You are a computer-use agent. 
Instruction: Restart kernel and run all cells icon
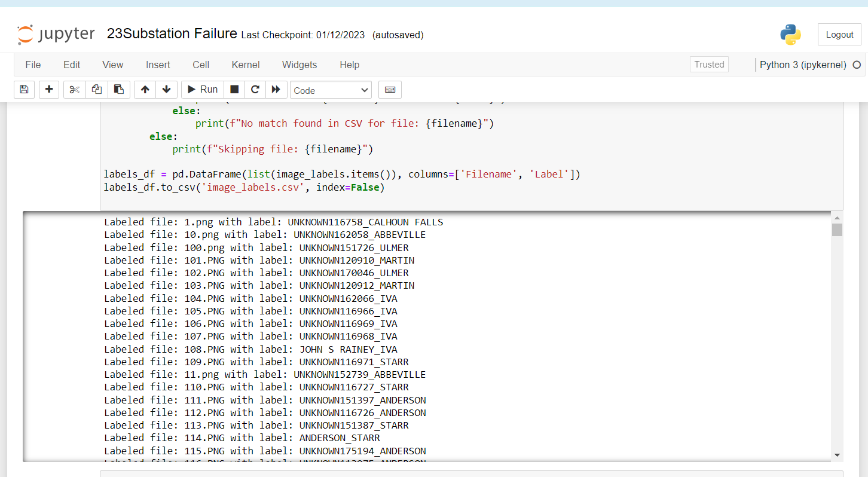pyautogui.click(x=276, y=89)
